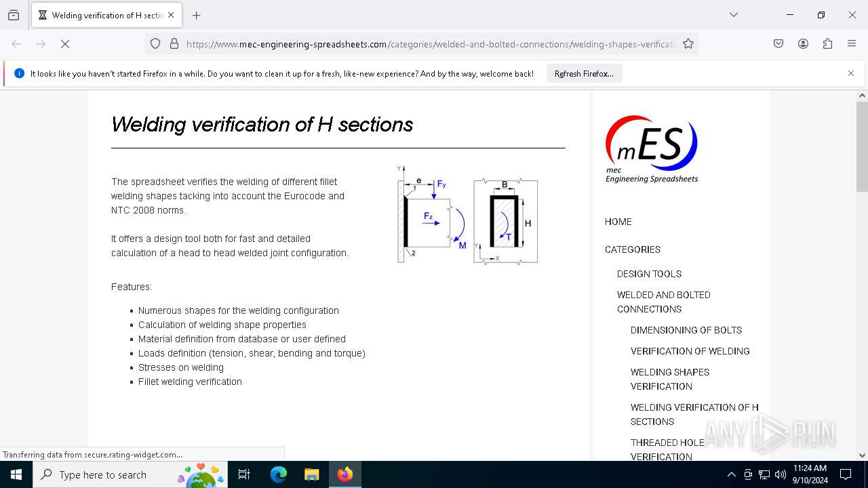
Task: Click text 'Loads definition (tension, shear, bending and torque)'
Action: coord(252,353)
